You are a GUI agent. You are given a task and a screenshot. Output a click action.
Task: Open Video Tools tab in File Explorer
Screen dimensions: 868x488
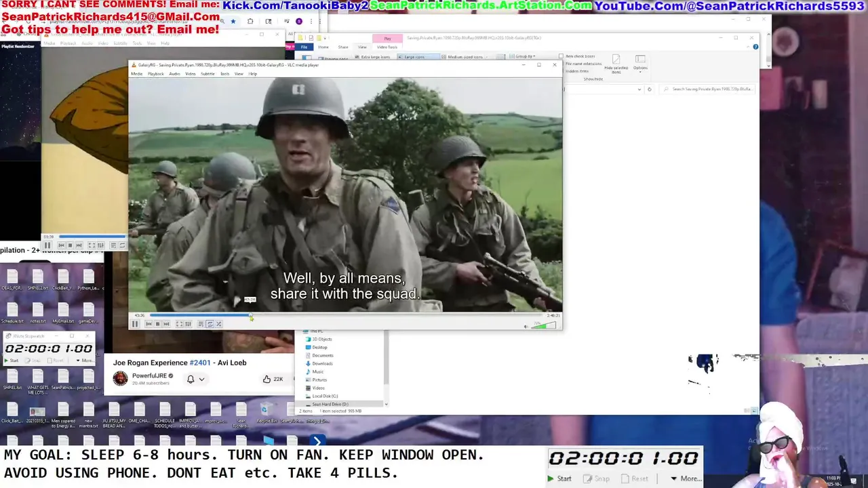[387, 47]
